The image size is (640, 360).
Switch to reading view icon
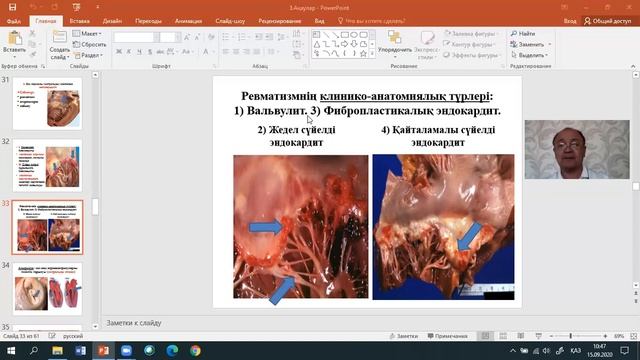pos(521,336)
